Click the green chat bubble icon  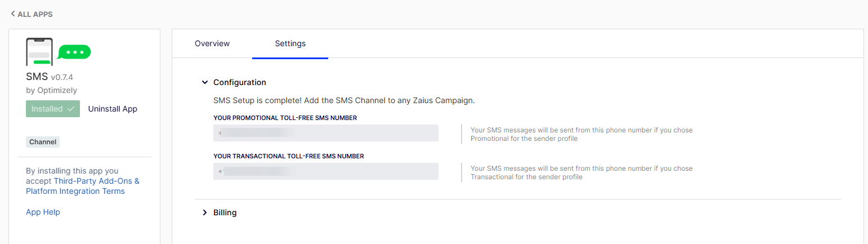(74, 52)
